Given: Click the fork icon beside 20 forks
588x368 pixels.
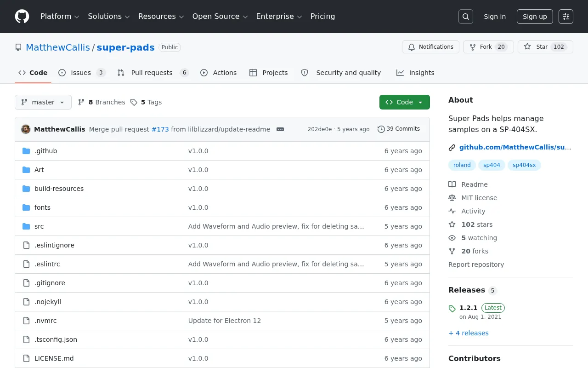Looking at the screenshot, I should (x=452, y=251).
